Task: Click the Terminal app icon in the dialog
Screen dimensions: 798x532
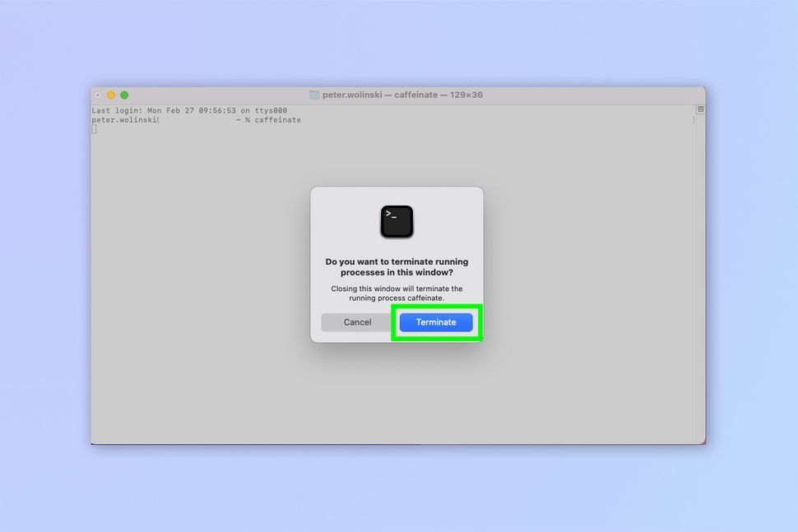Action: click(x=397, y=220)
